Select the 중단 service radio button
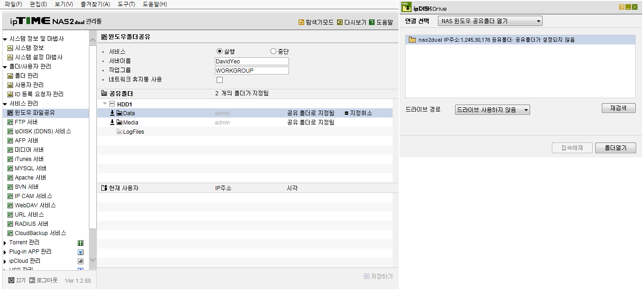 coord(273,51)
